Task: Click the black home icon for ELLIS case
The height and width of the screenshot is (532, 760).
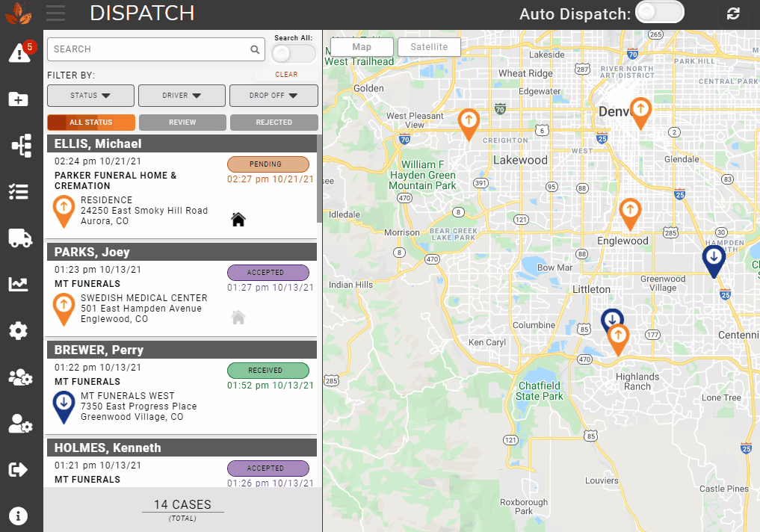Action: [238, 219]
